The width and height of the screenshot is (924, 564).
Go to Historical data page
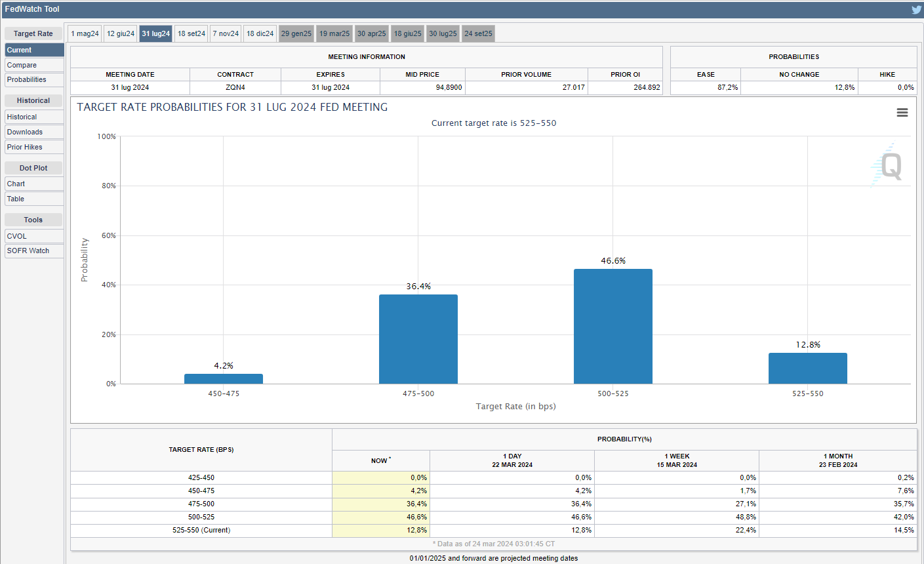pos(34,117)
